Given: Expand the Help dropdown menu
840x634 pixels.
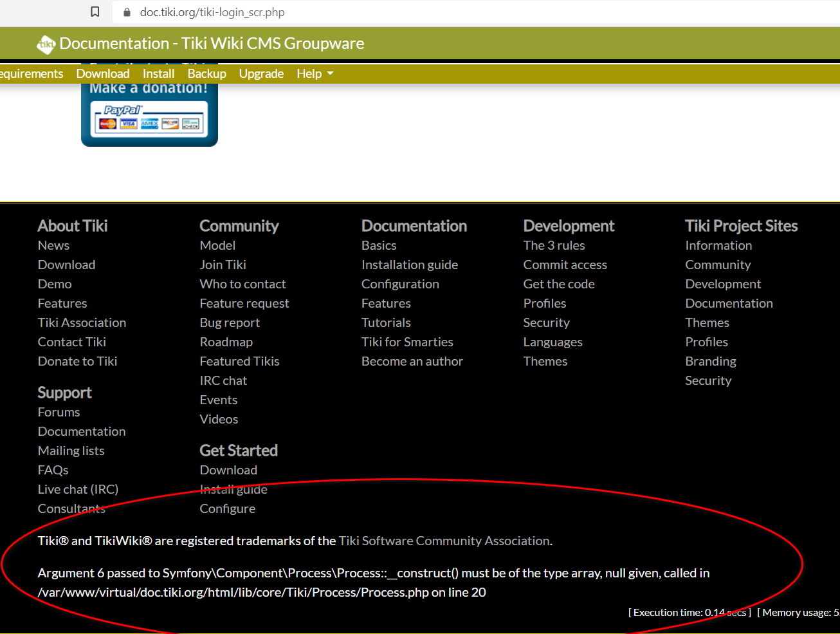Looking at the screenshot, I should [x=315, y=73].
